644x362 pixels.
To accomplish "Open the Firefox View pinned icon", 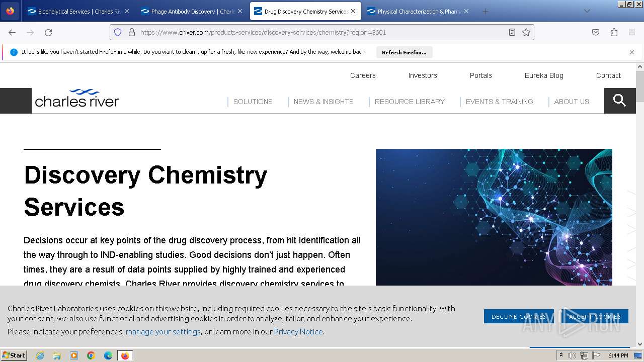I will pos(10,11).
